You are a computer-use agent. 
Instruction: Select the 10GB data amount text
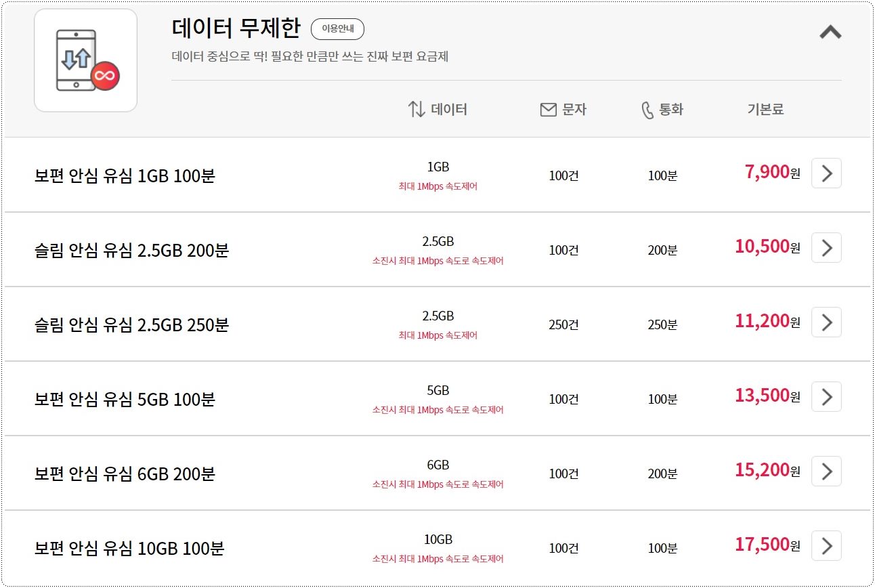click(439, 539)
